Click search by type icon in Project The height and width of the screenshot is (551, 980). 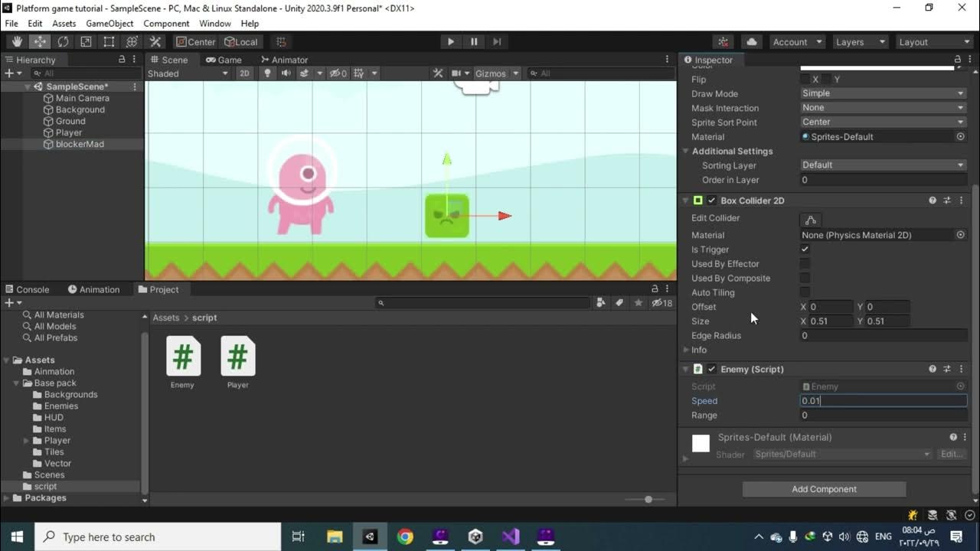tap(601, 303)
